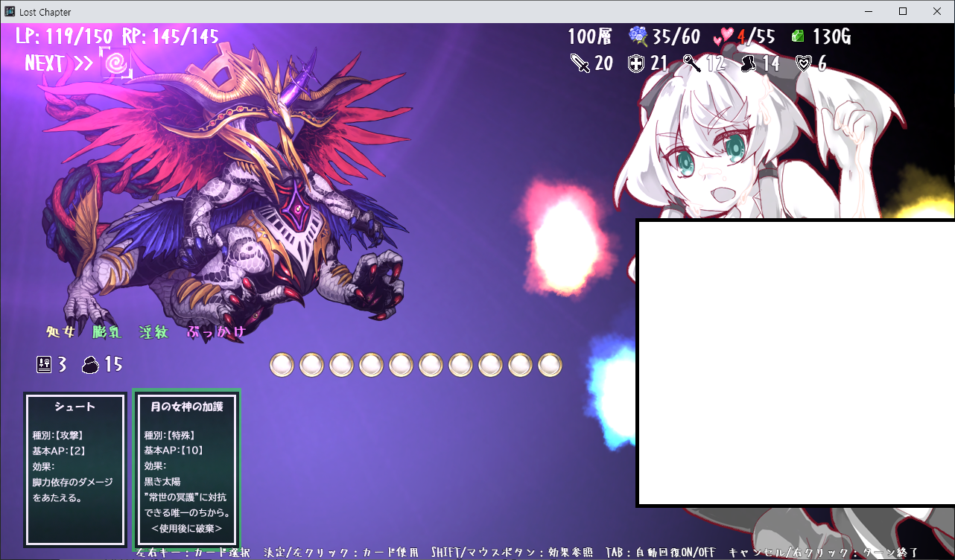This screenshot has height=560, width=955.
Task: Click the last AP orb
Action: [x=550, y=365]
